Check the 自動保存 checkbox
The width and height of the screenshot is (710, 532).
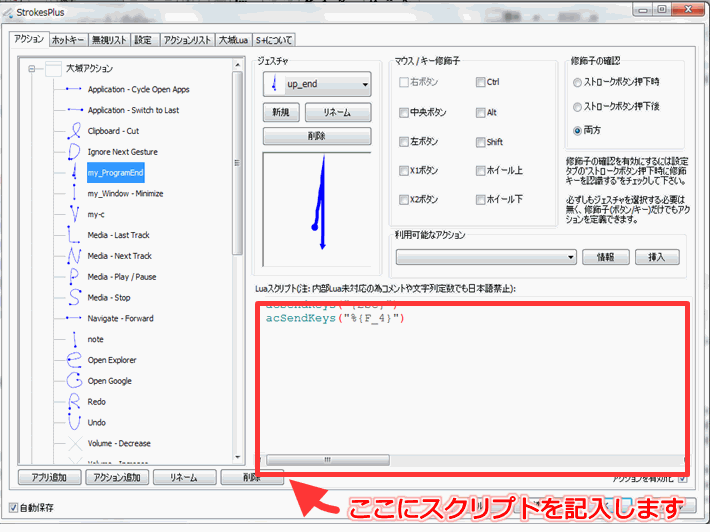coord(13,508)
